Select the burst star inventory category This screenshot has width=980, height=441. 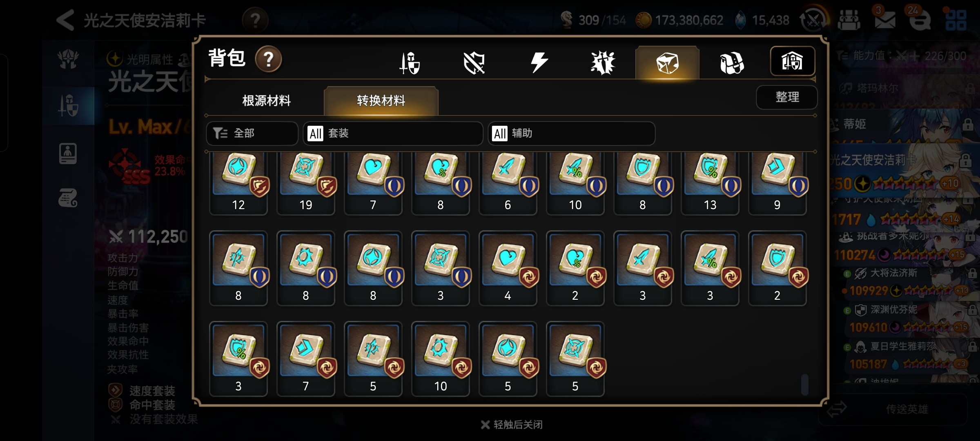[603, 63]
